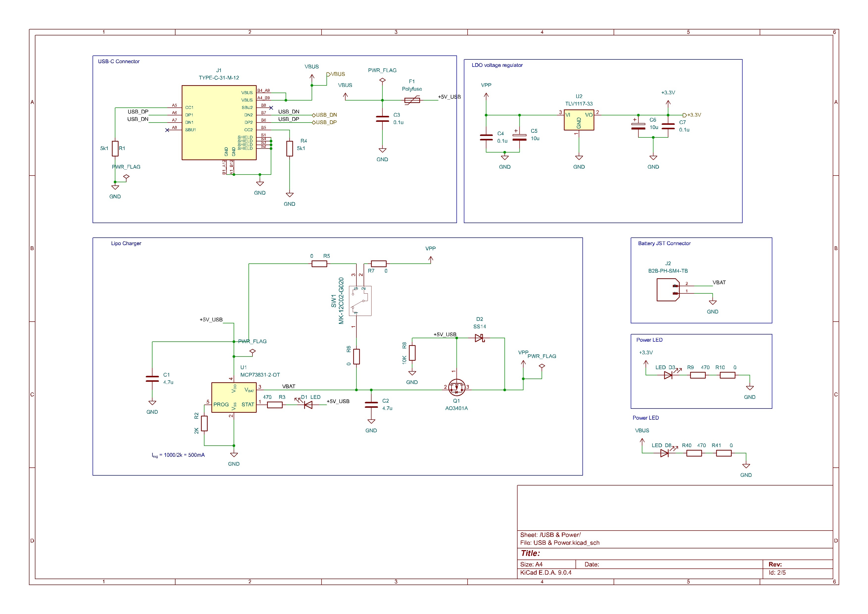Viewport: 868px width, 614px height.
Task: Click the R2 2K PROG resistor symbol
Action: click(204, 423)
